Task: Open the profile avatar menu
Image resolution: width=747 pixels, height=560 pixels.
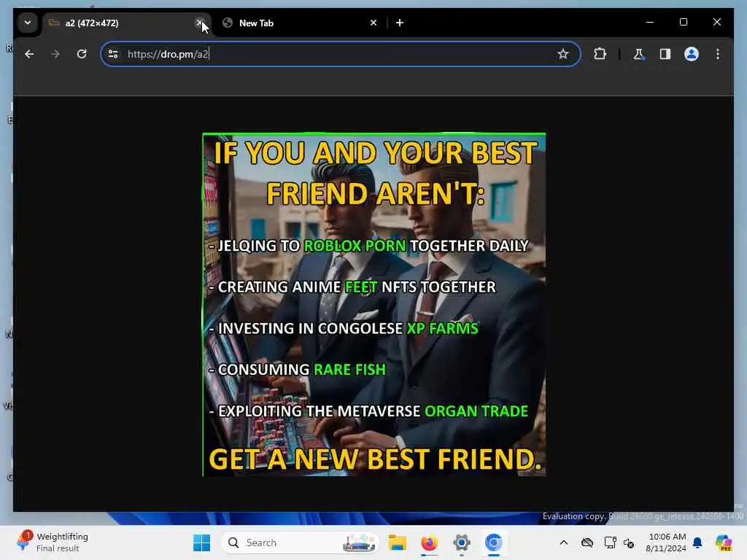Action: 692,54
